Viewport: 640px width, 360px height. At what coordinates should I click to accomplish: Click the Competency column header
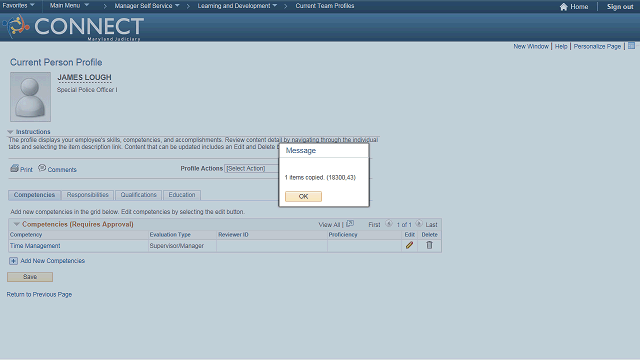point(26,235)
